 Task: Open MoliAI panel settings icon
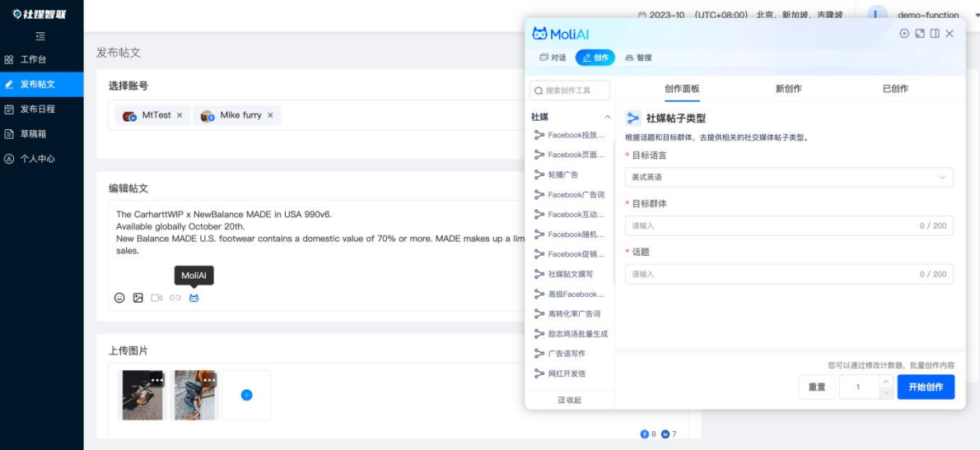[x=904, y=34]
